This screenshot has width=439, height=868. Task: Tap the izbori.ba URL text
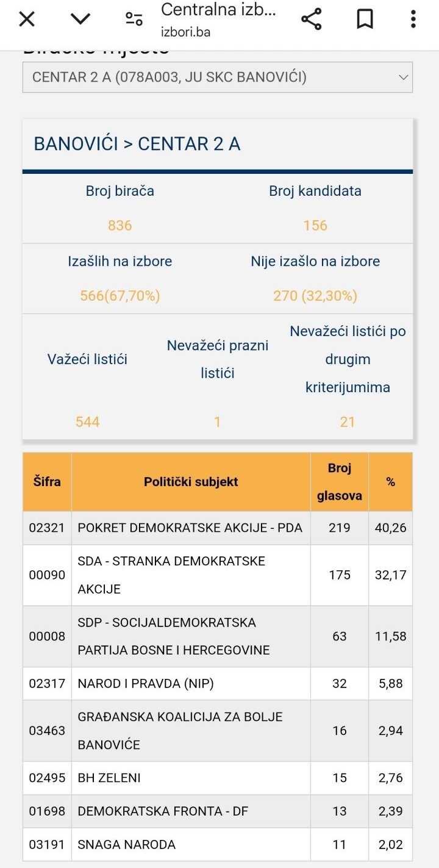tap(185, 32)
